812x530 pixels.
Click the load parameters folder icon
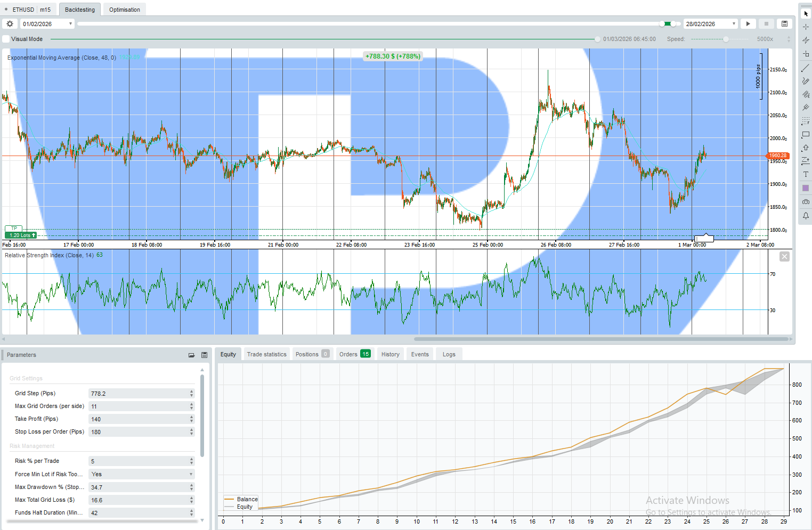tap(191, 355)
